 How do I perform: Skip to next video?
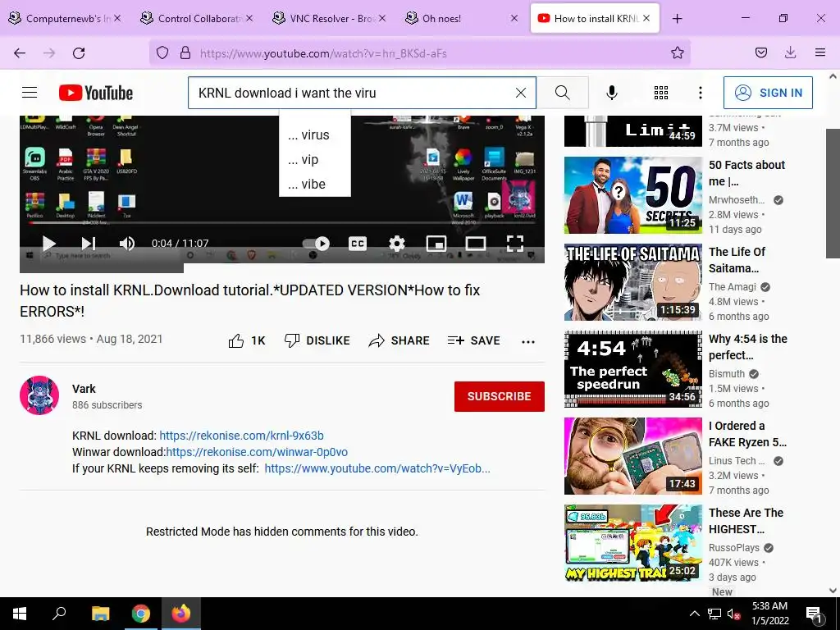(89, 244)
